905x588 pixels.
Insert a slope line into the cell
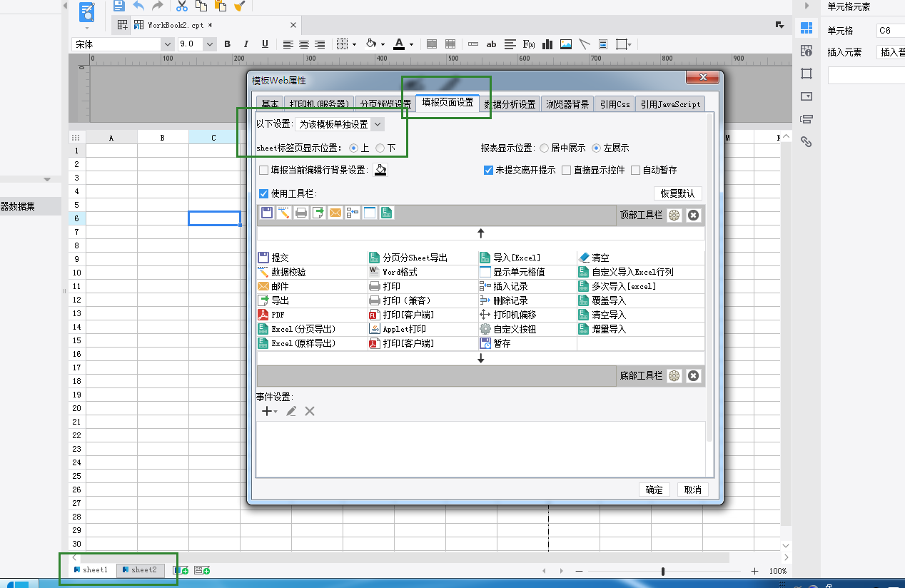point(585,44)
